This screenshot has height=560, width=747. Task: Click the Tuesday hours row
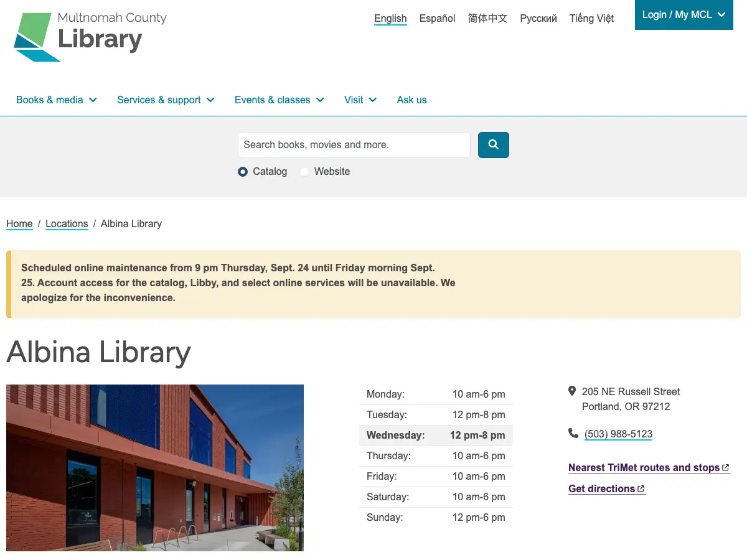[x=436, y=415]
